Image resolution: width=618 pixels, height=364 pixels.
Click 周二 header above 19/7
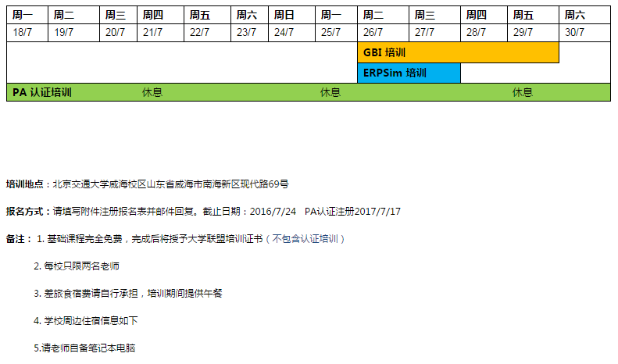coord(73,15)
